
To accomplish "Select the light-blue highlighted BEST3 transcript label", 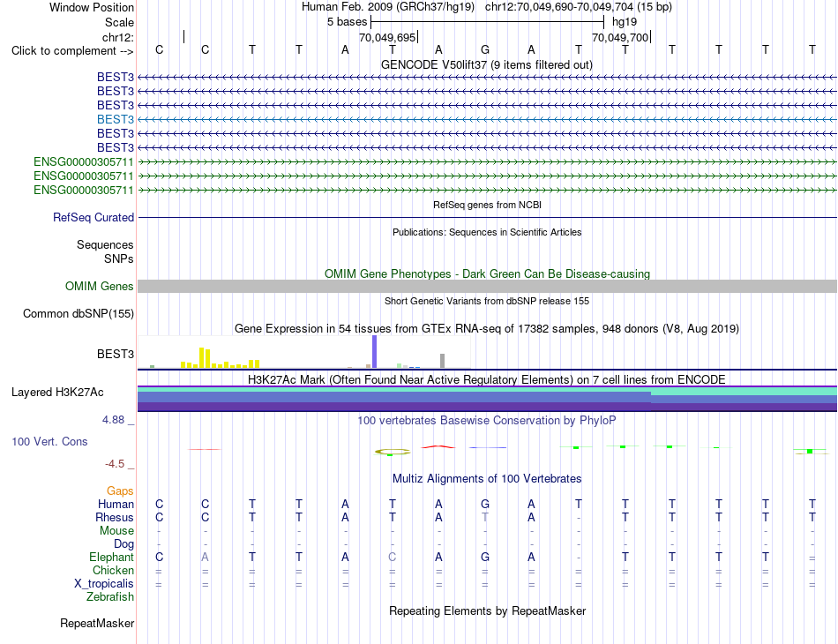I will pyautogui.click(x=116, y=119).
